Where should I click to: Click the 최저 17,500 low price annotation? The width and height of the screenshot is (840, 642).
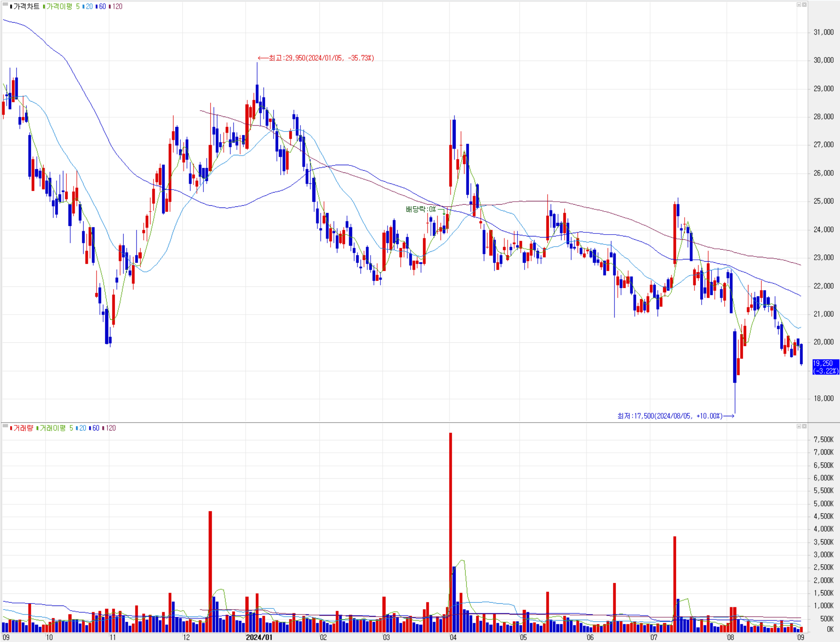click(670, 416)
